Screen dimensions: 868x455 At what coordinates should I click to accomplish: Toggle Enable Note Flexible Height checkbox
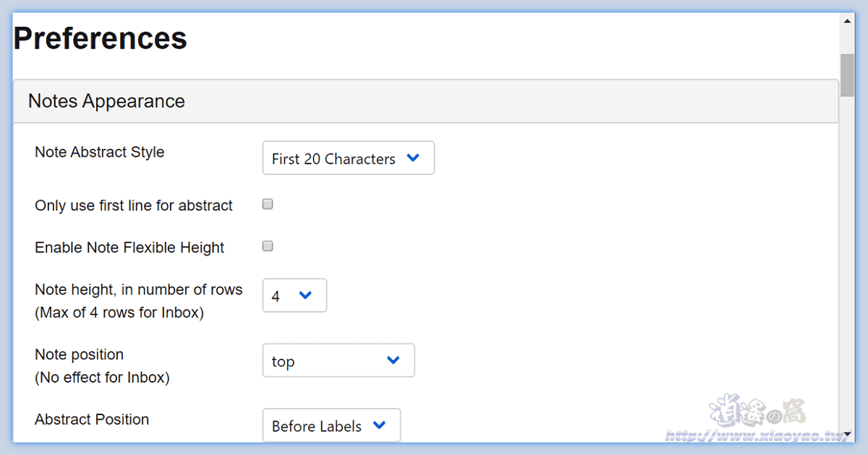tap(268, 247)
